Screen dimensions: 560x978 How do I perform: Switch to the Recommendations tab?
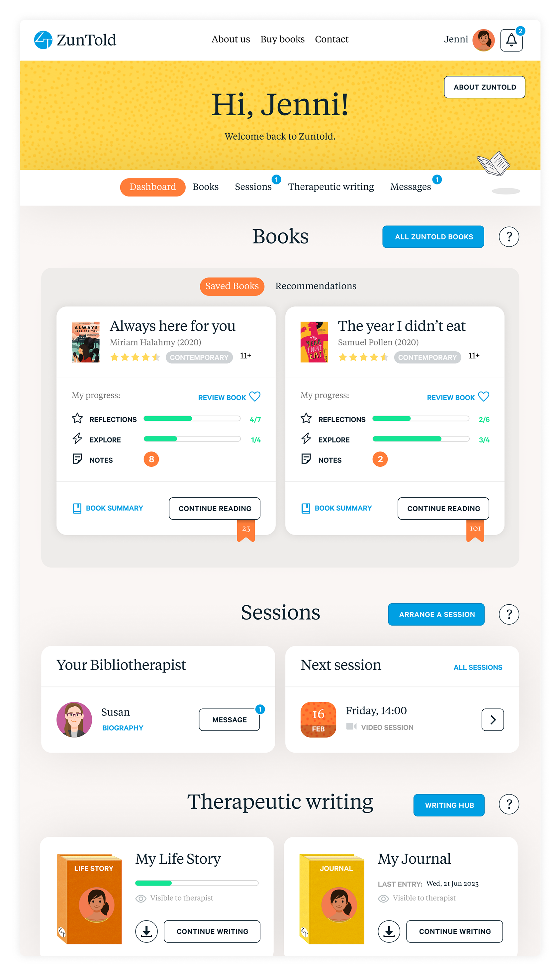(316, 286)
